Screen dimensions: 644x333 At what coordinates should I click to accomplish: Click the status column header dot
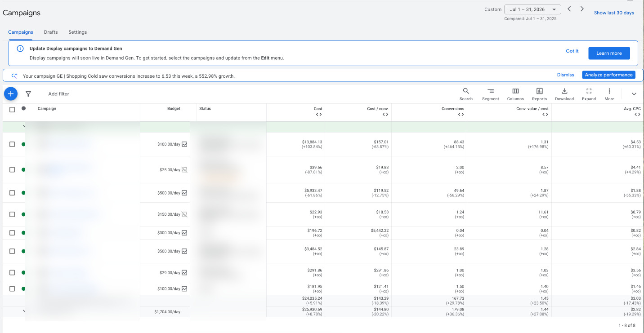23,108
